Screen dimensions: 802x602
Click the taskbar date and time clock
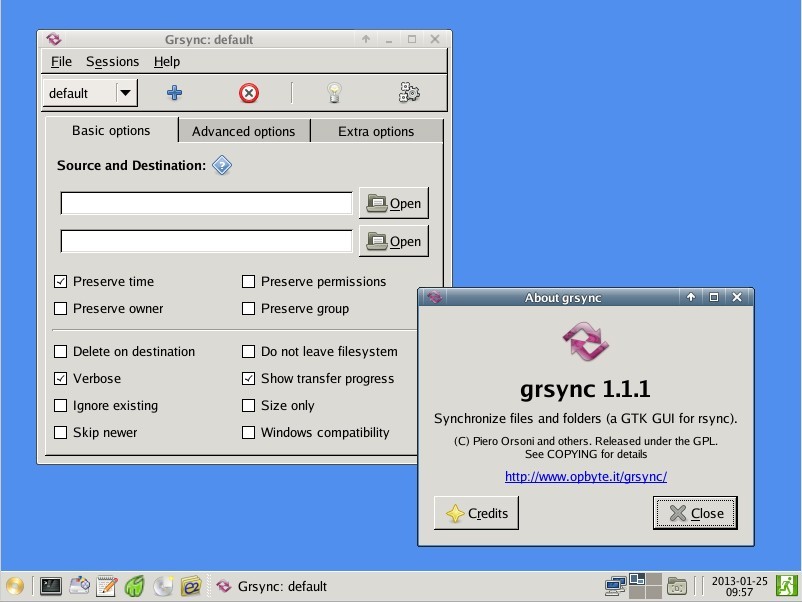pos(740,586)
